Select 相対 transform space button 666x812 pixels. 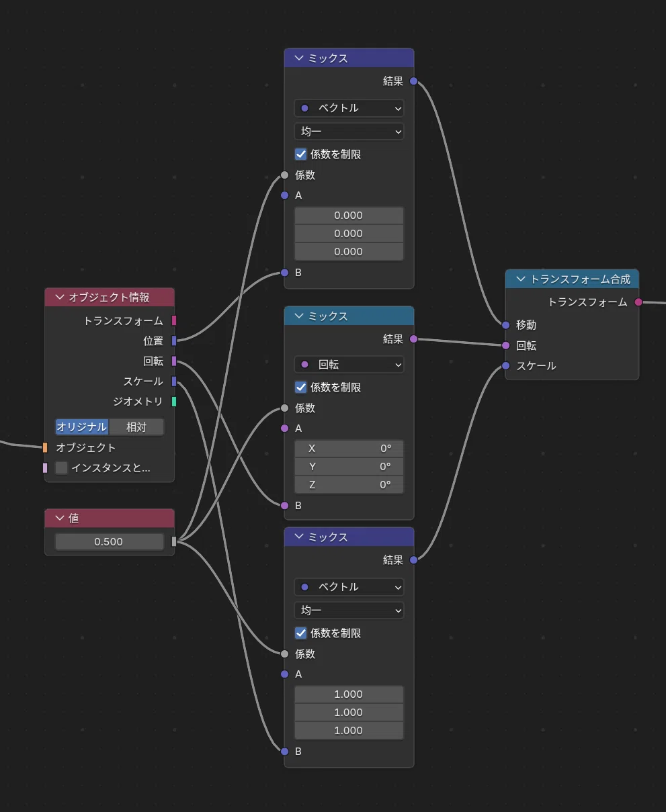point(136,427)
